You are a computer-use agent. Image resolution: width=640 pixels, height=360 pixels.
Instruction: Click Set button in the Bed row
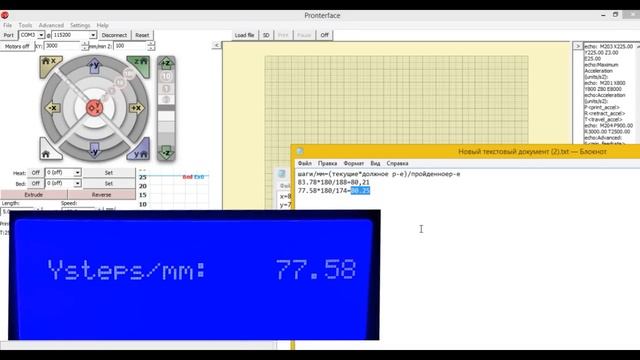point(109,183)
